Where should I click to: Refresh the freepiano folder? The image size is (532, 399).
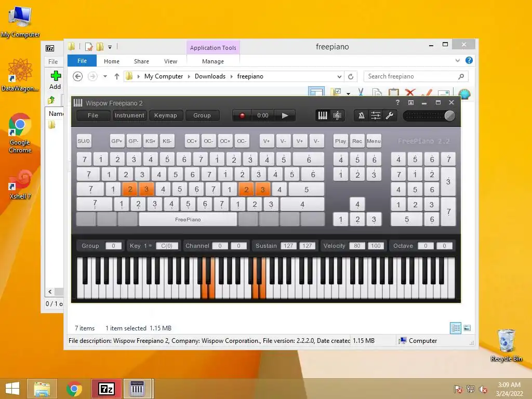pyautogui.click(x=351, y=77)
